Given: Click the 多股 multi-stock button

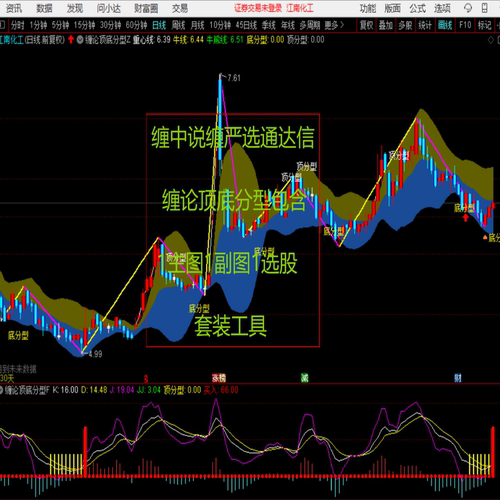Looking at the screenshot, I should pos(405,25).
